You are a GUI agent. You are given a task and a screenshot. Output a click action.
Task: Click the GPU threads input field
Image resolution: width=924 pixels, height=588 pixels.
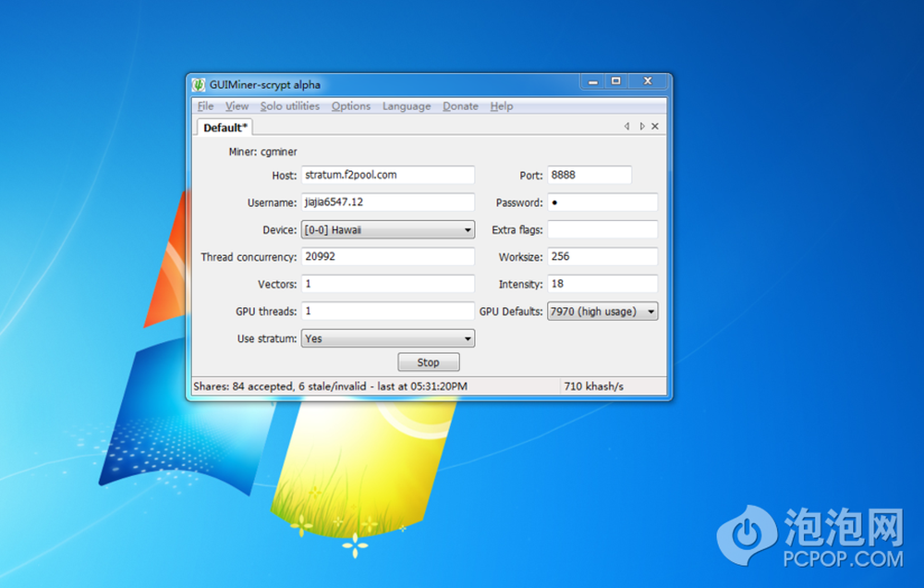[388, 311]
